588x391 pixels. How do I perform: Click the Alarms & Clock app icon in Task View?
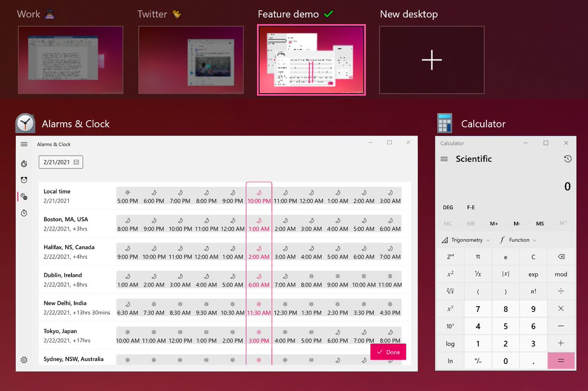[25, 124]
